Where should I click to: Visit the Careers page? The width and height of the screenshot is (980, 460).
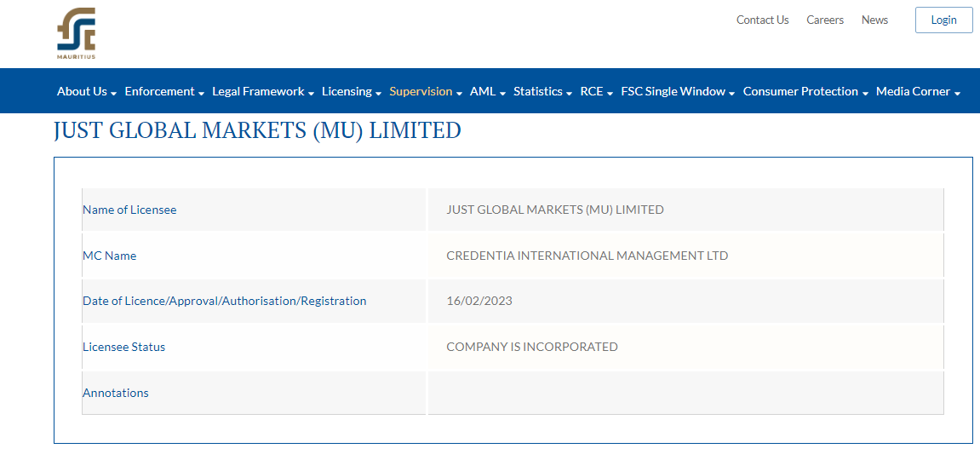click(825, 20)
